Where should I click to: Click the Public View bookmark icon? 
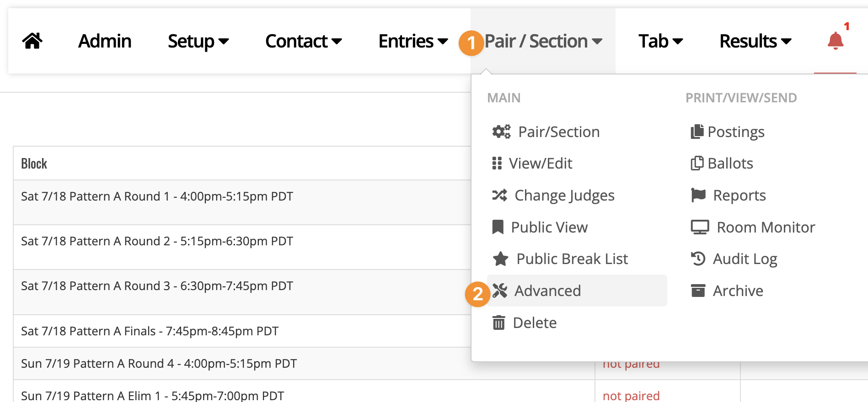pos(498,227)
